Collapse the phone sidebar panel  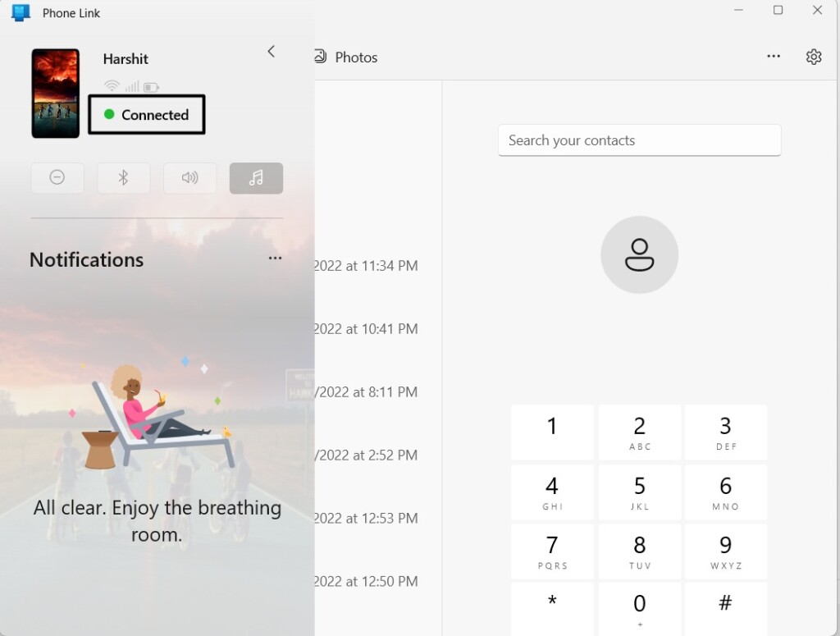point(272,52)
